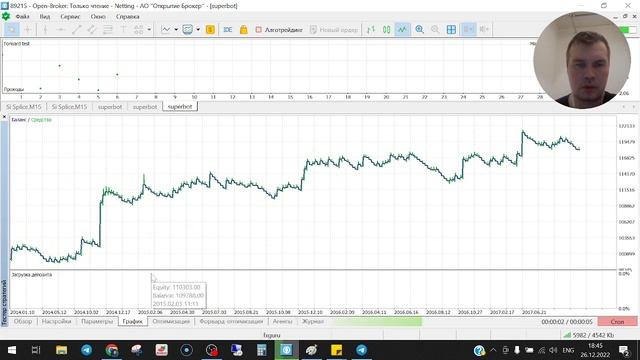Select the Fibonacci retracement tool
Screen dimensions: 640x360
107,29
